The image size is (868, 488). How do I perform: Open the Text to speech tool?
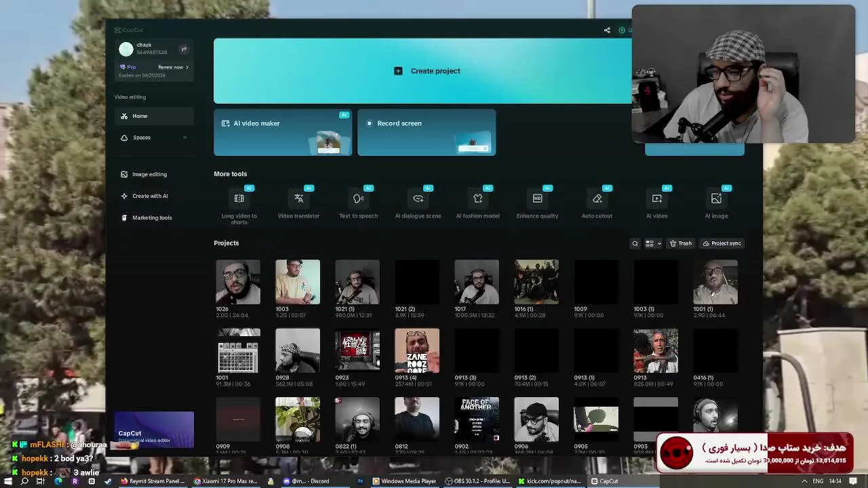(x=358, y=203)
